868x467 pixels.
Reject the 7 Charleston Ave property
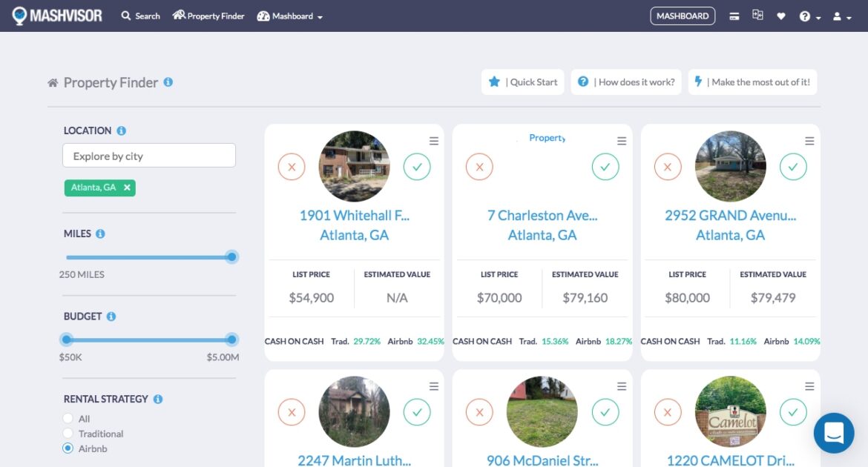[479, 167]
